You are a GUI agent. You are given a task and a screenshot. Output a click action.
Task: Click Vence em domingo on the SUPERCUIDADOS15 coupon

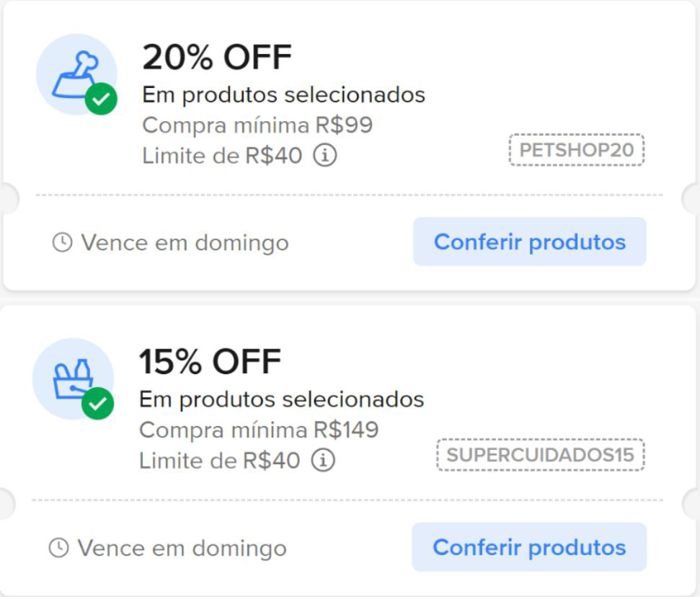pyautogui.click(x=182, y=549)
